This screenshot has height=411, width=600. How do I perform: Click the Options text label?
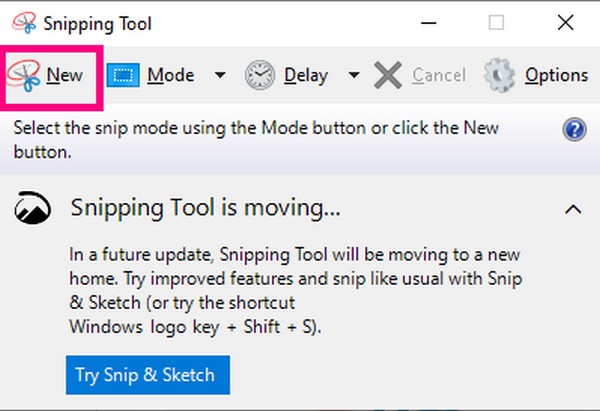click(x=556, y=75)
